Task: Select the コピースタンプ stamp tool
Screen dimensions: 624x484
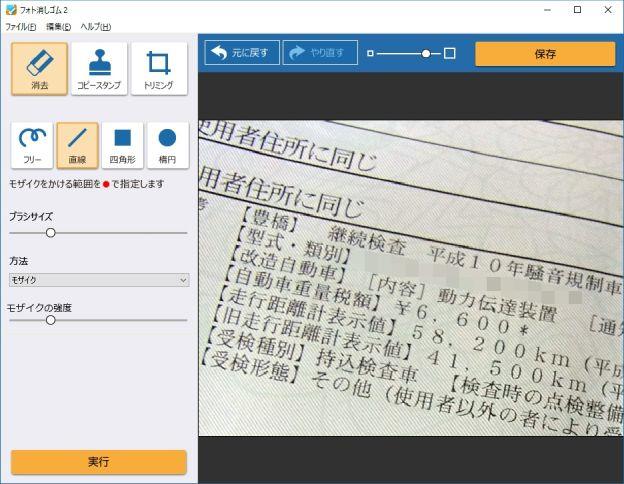Action: [x=99, y=69]
